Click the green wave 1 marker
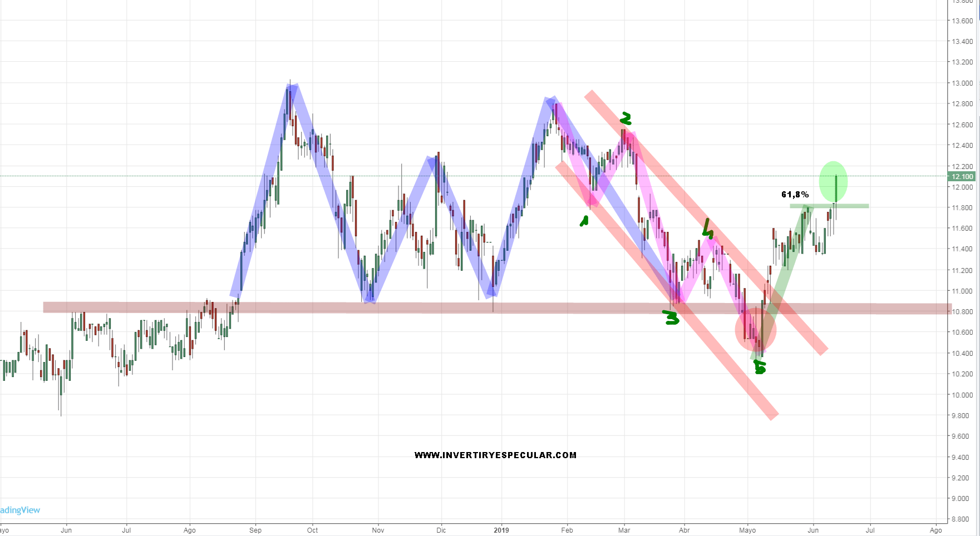This screenshot has height=536, width=980. (x=584, y=221)
